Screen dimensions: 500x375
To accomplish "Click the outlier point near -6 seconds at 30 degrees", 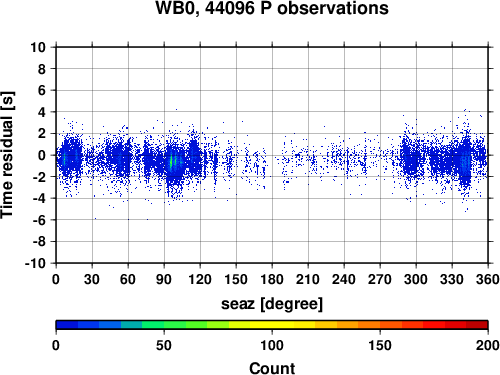I will [95, 219].
